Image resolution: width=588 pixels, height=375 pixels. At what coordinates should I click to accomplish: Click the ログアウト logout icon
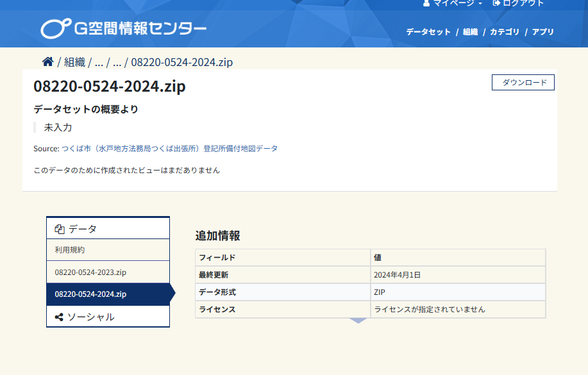coord(496,3)
